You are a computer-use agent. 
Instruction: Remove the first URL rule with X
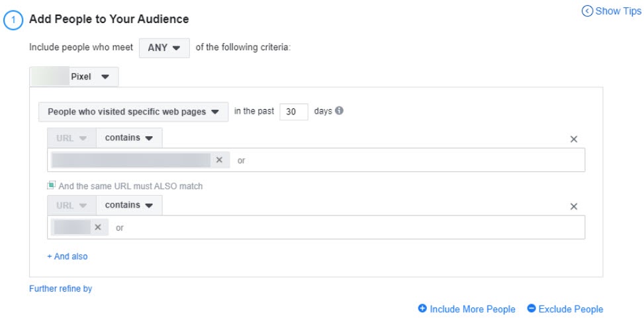pos(574,140)
